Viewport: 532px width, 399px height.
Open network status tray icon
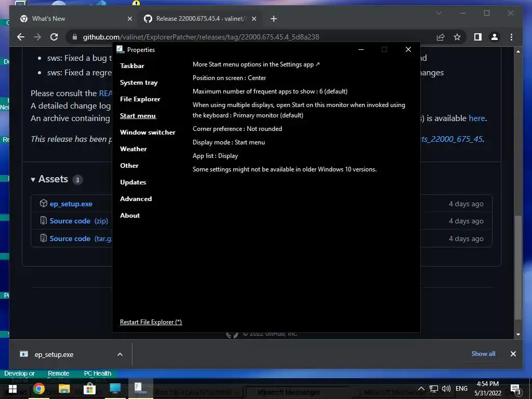(434, 389)
